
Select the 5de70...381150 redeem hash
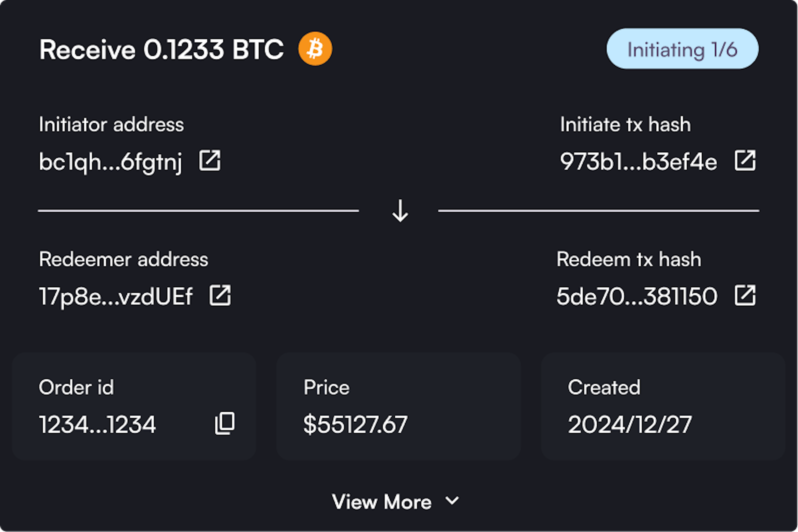click(x=637, y=296)
